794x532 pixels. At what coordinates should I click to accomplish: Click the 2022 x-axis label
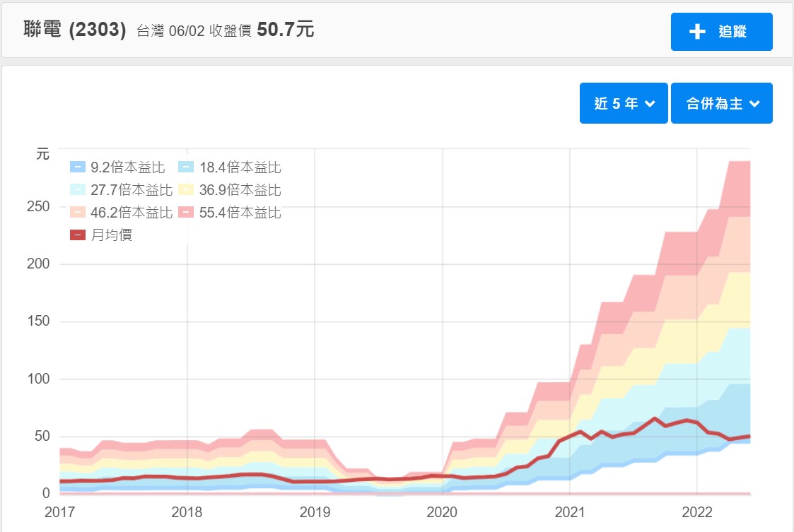point(697,512)
